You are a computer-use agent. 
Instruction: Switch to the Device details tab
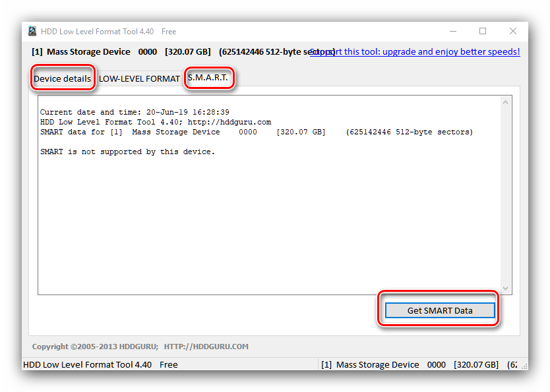(x=63, y=78)
